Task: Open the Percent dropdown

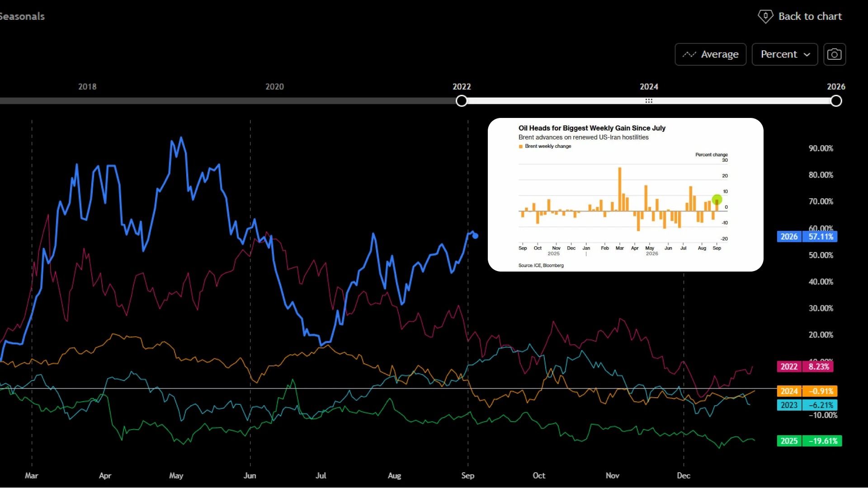Action: pos(785,54)
